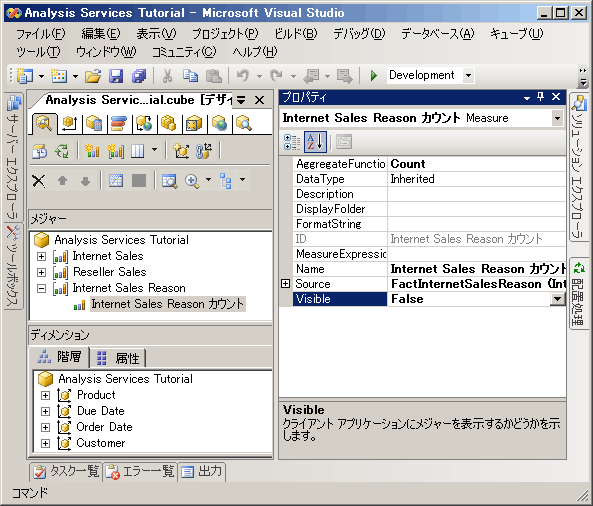Open the Perspectives designer tab
The height and width of the screenshot is (506, 593).
click(x=194, y=123)
